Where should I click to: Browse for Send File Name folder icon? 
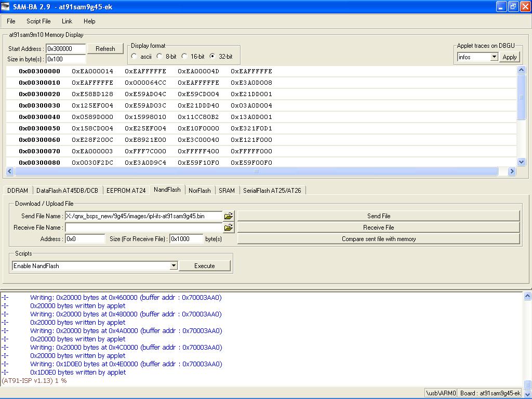point(229,216)
